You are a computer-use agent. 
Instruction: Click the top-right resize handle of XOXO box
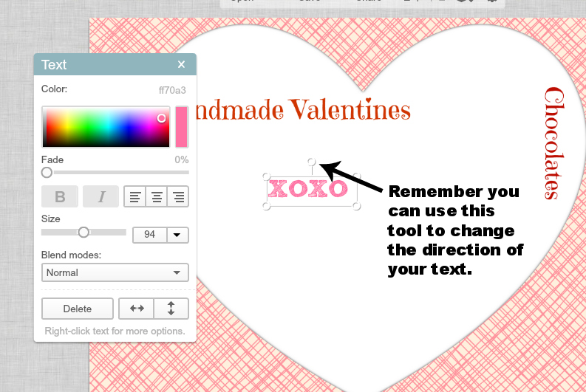pyautogui.click(x=356, y=177)
